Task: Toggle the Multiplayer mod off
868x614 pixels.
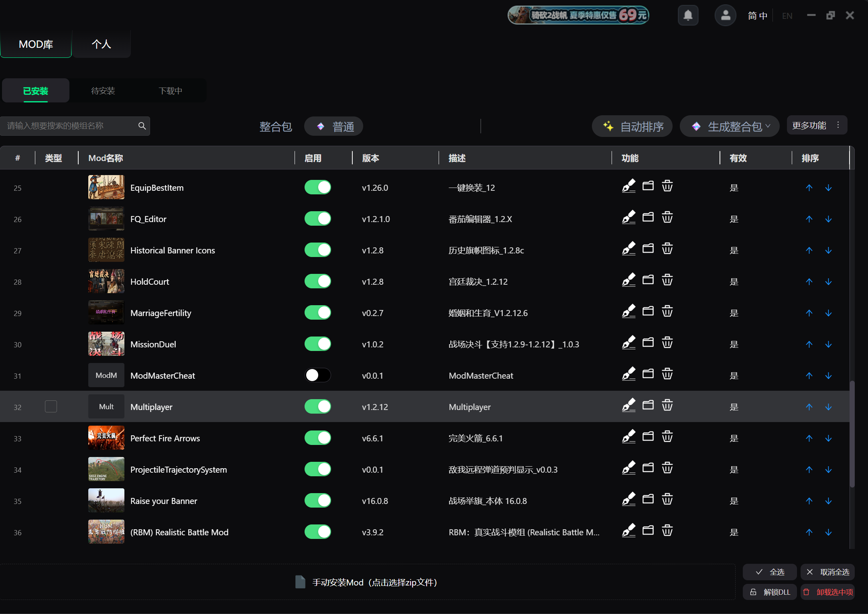Action: tap(317, 407)
